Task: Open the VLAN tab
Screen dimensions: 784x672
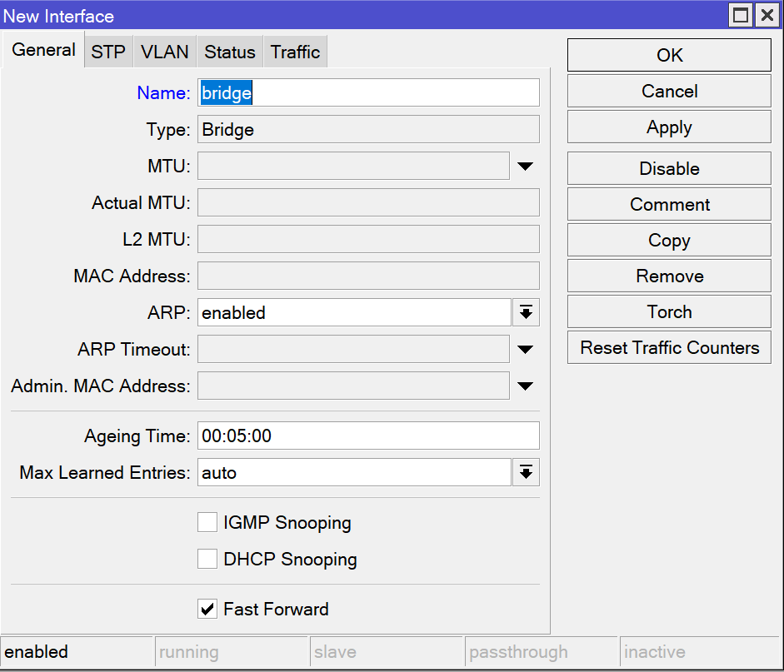Action: (x=164, y=52)
